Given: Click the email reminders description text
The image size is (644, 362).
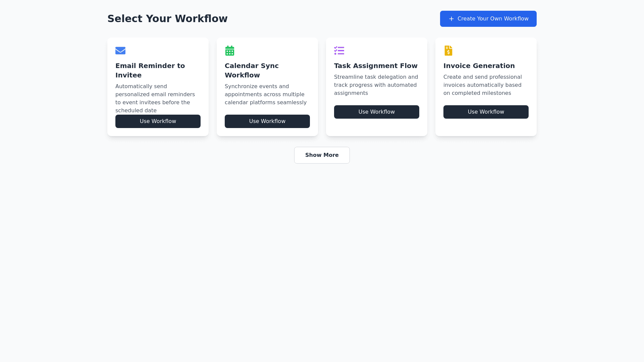Looking at the screenshot, I should pos(155,99).
